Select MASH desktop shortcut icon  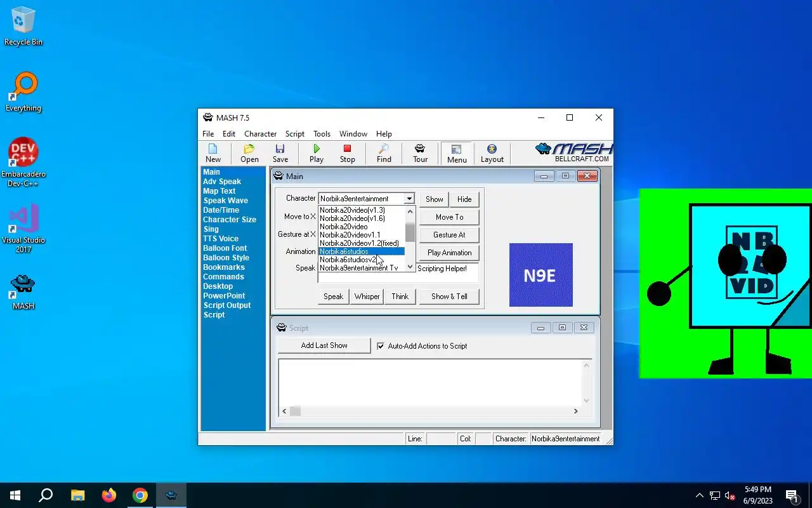(x=23, y=291)
